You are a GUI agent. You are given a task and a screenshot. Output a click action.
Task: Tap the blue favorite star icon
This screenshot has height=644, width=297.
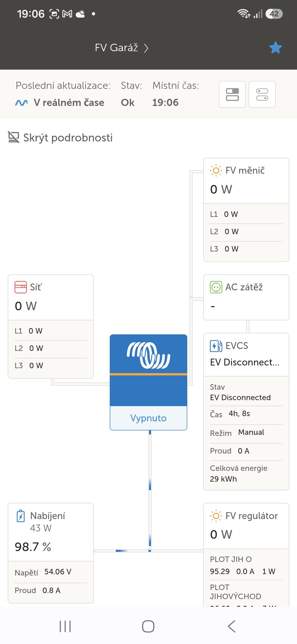(x=276, y=48)
